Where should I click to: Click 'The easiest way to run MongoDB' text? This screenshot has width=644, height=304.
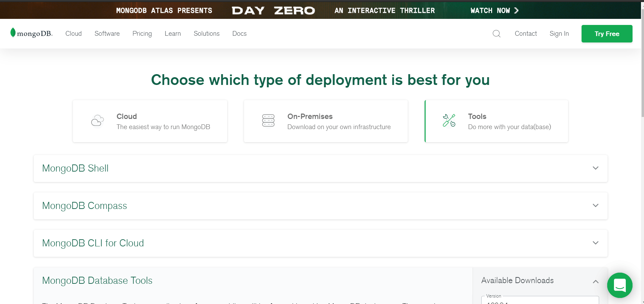pos(163,127)
